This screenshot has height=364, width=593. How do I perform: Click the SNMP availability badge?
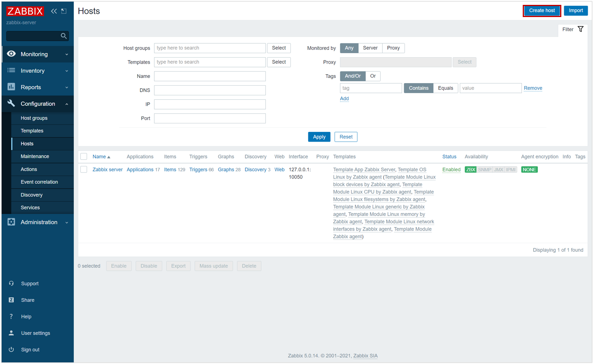pyautogui.click(x=485, y=170)
